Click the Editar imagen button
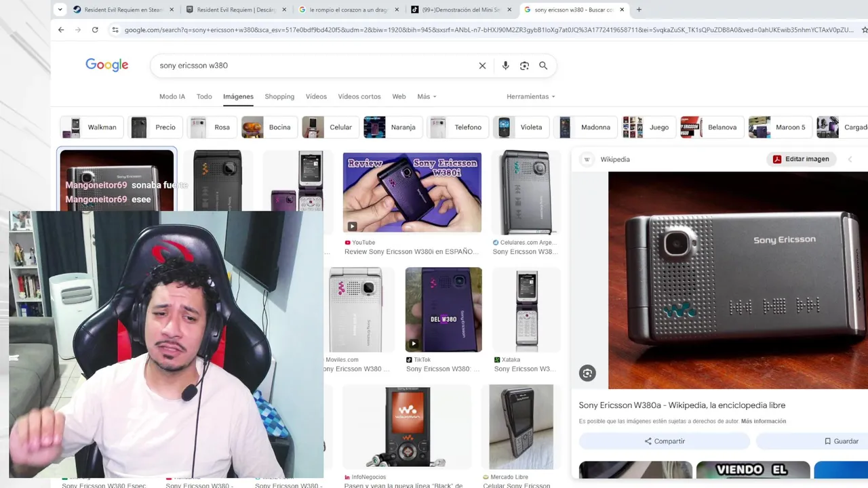This screenshot has width=868, height=488. point(801,159)
